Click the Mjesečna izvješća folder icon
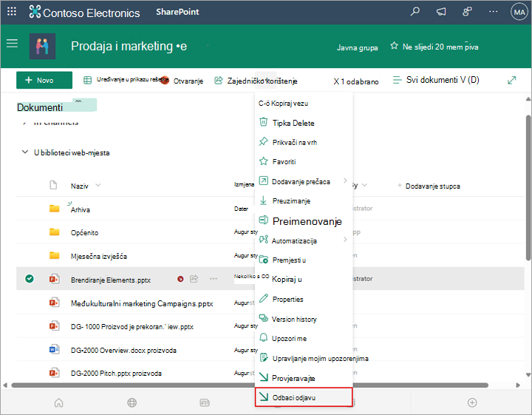The image size is (532, 415). 54,255
